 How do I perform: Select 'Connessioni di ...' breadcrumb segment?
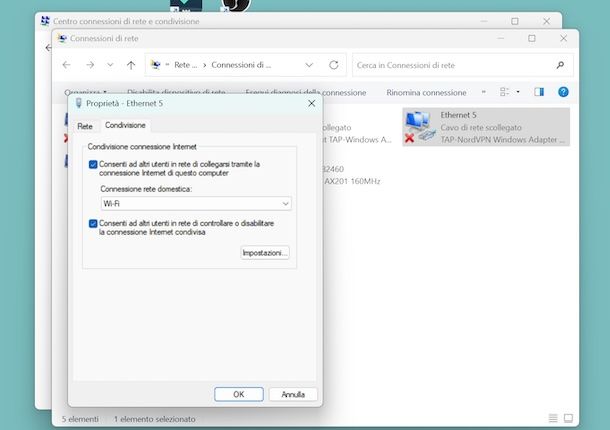coord(241,65)
